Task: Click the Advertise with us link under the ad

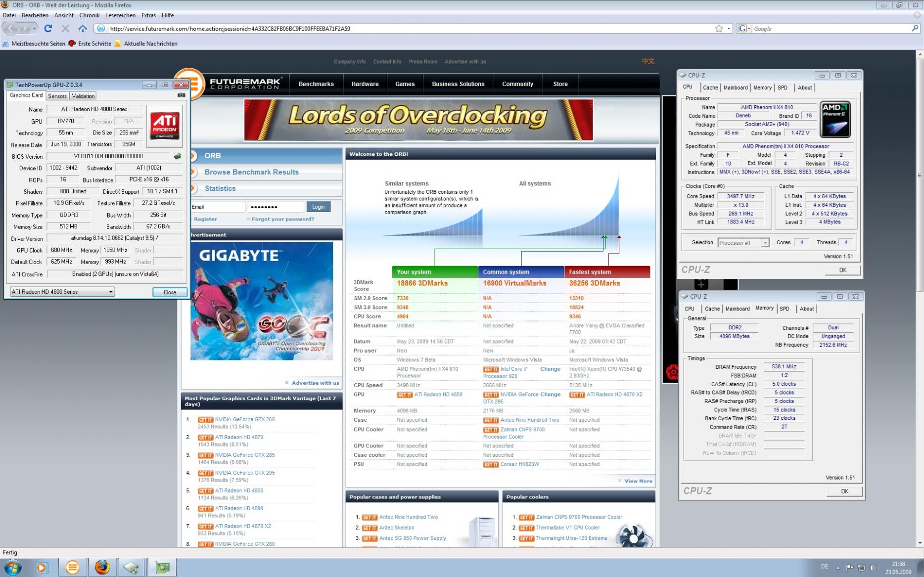Action: tap(315, 383)
